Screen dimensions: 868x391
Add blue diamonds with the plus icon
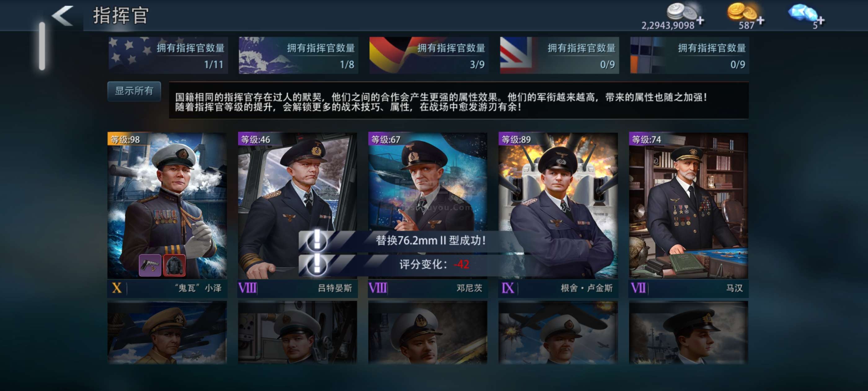[821, 21]
